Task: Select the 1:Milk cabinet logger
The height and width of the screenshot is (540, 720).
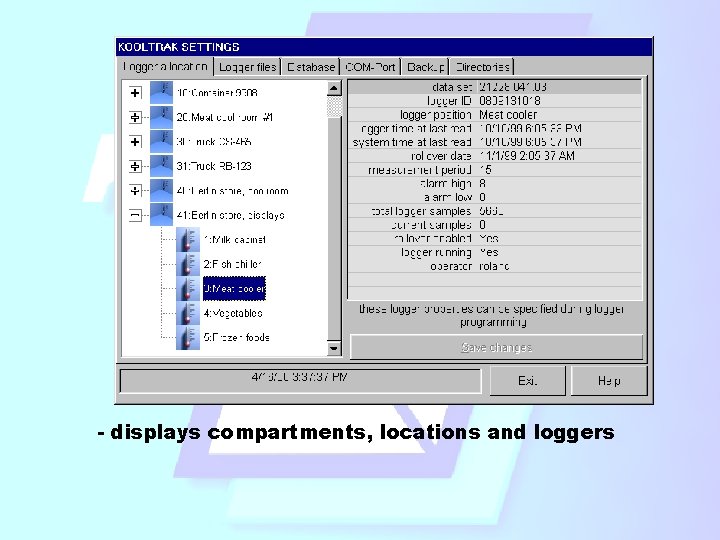Action: click(x=235, y=240)
